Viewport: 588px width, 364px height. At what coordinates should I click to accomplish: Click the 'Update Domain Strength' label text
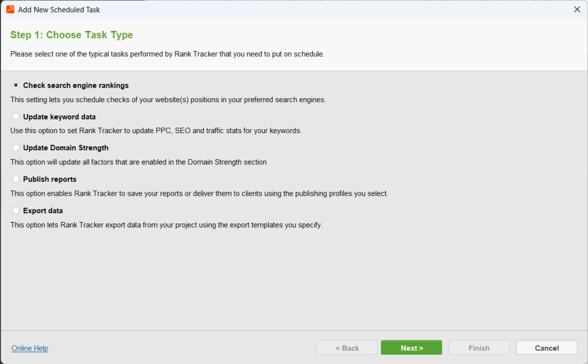[67, 148]
